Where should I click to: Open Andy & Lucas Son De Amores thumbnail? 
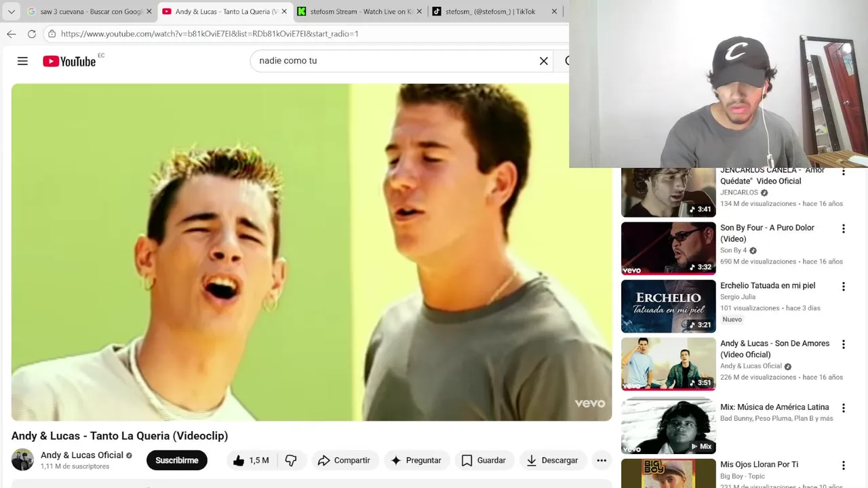[x=668, y=364]
